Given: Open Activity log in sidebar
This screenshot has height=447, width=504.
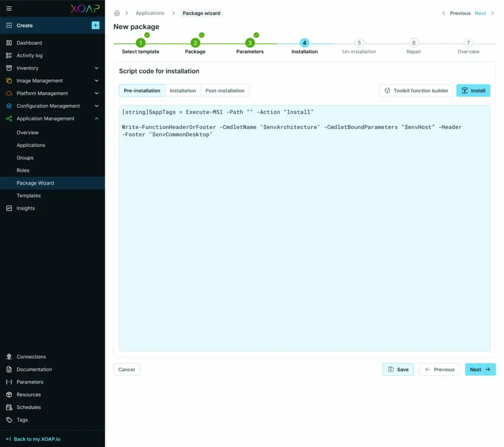Looking at the screenshot, I should click(30, 56).
